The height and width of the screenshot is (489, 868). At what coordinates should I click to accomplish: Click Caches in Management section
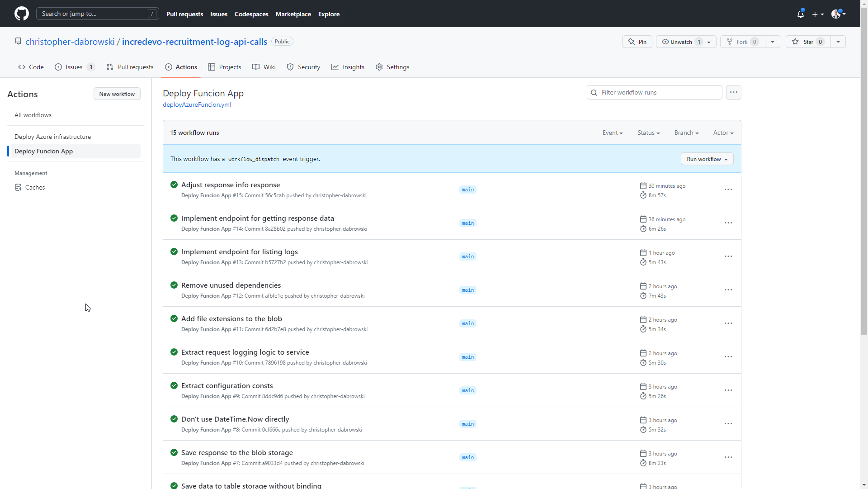tap(35, 187)
